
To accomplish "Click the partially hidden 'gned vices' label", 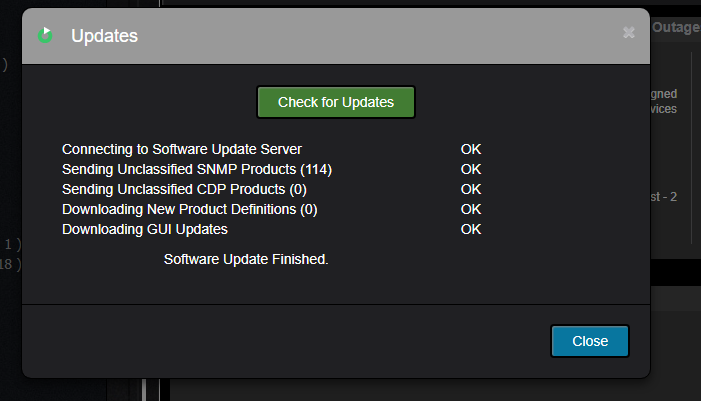I will (663, 101).
